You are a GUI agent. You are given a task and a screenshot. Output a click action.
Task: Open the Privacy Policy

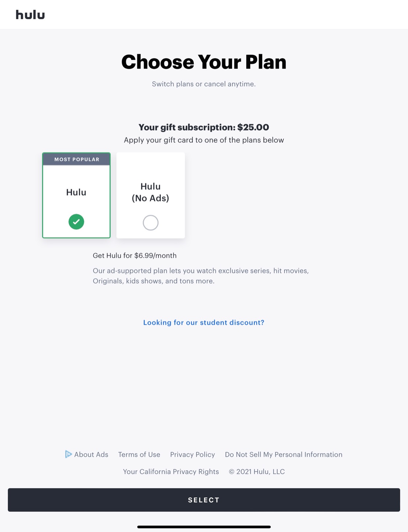[x=192, y=454]
